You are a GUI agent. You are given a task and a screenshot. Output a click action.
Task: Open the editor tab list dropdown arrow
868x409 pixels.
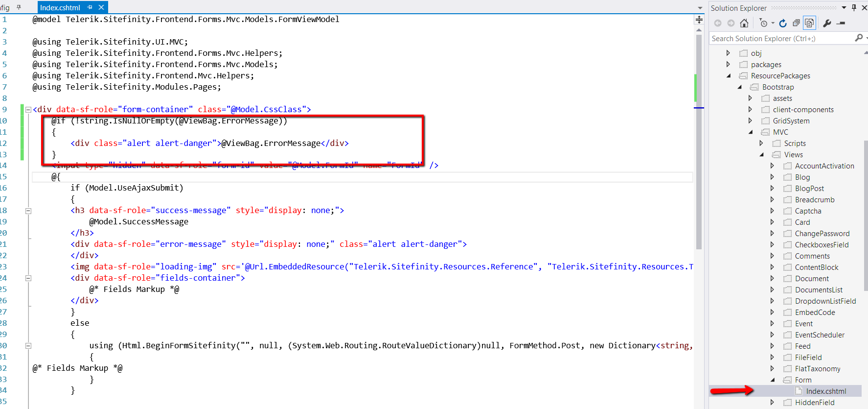pyautogui.click(x=700, y=8)
